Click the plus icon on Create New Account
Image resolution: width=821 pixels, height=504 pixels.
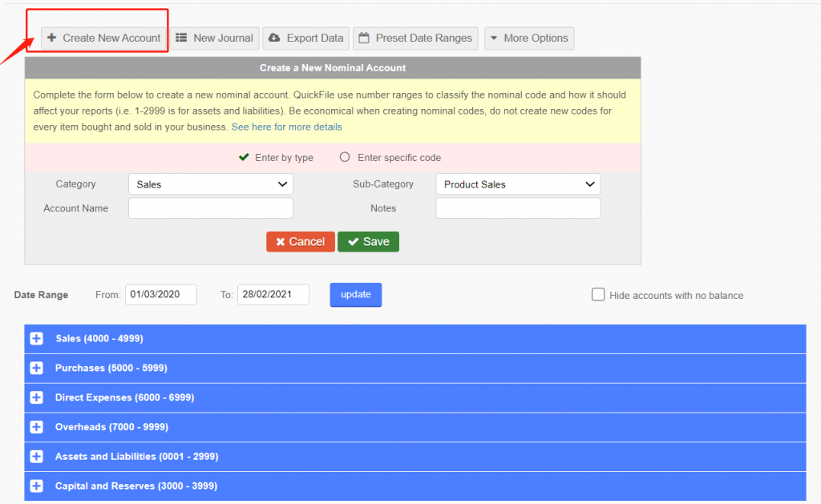[x=52, y=38]
